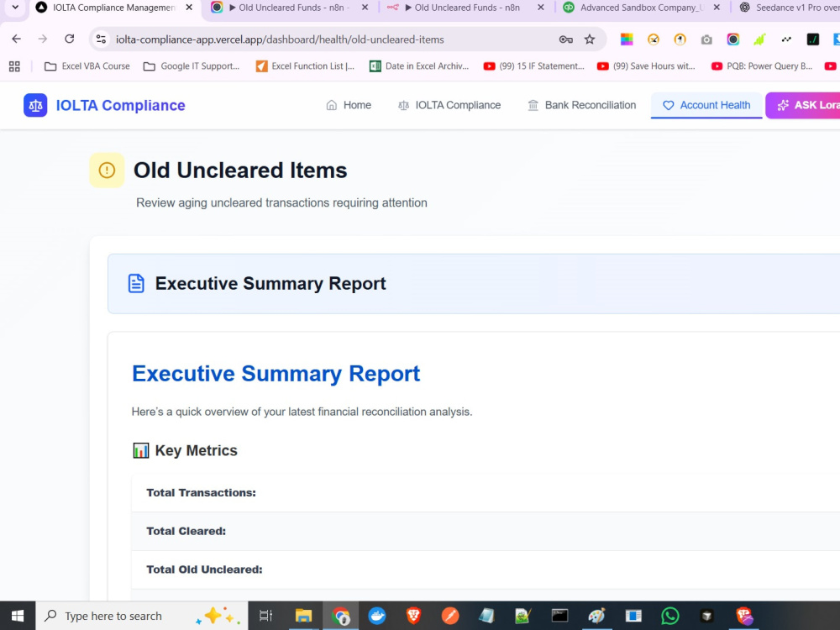Image resolution: width=840 pixels, height=630 pixels.
Task: Click the IOLTA Compliance brand title
Action: (x=120, y=106)
